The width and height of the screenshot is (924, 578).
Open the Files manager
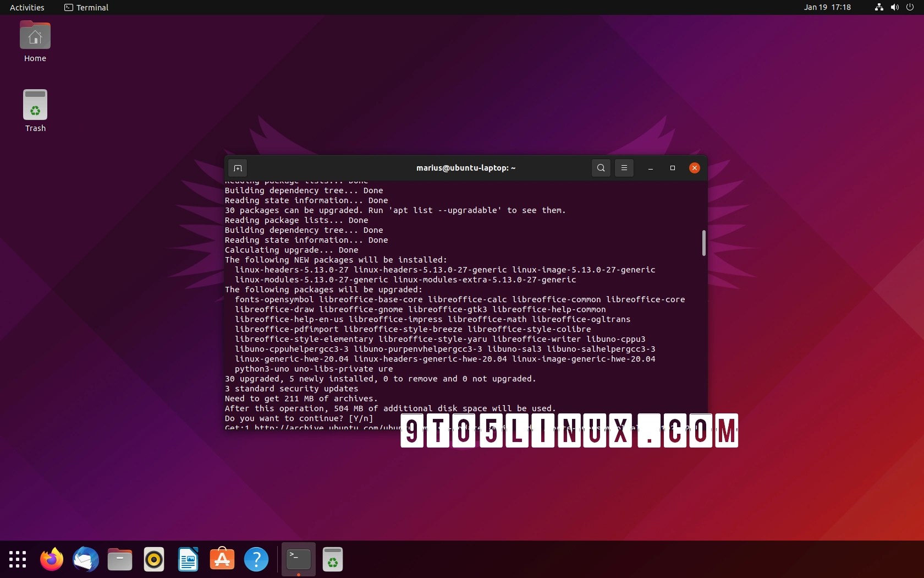[x=120, y=559]
